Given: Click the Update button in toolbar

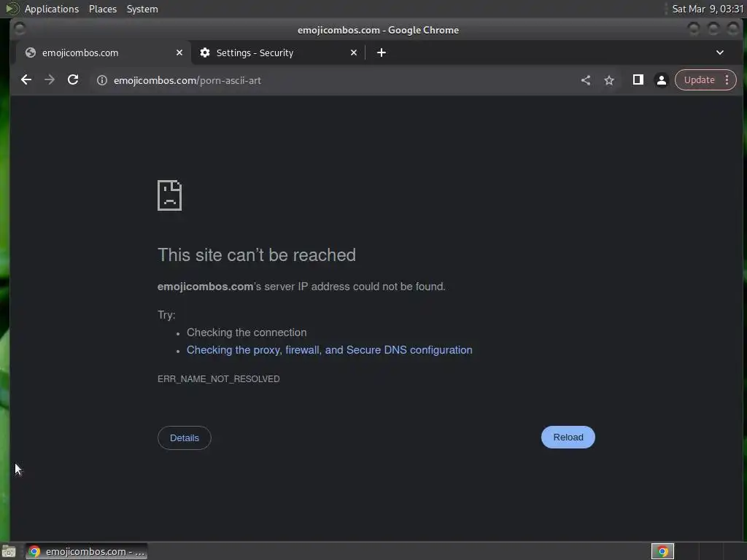Looking at the screenshot, I should [x=699, y=80].
